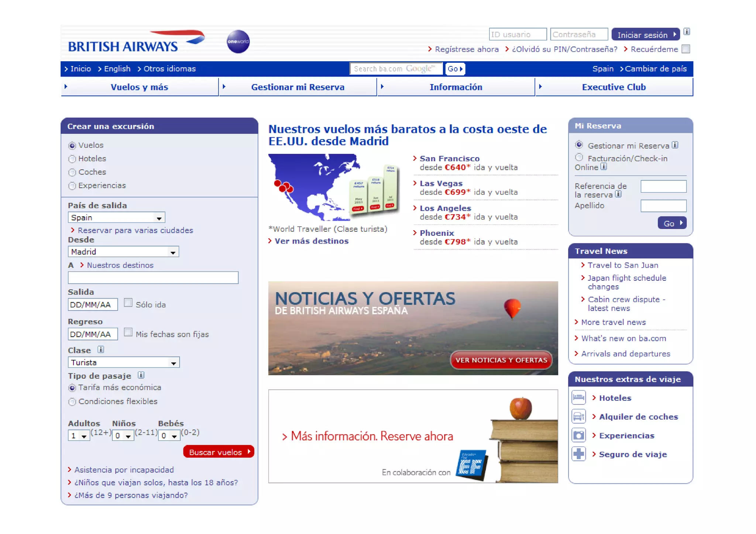Select the Experiencias radio option
The width and height of the screenshot is (756, 534).
(x=72, y=186)
